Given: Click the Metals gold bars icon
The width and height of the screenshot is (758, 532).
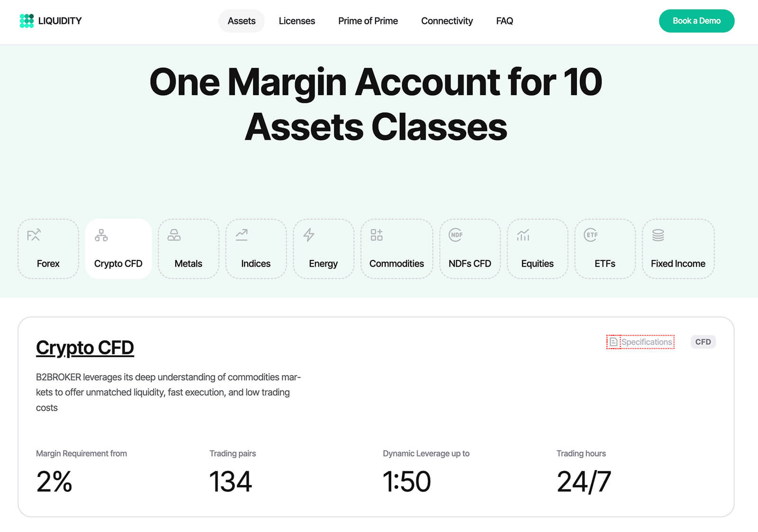Looking at the screenshot, I should [x=174, y=235].
